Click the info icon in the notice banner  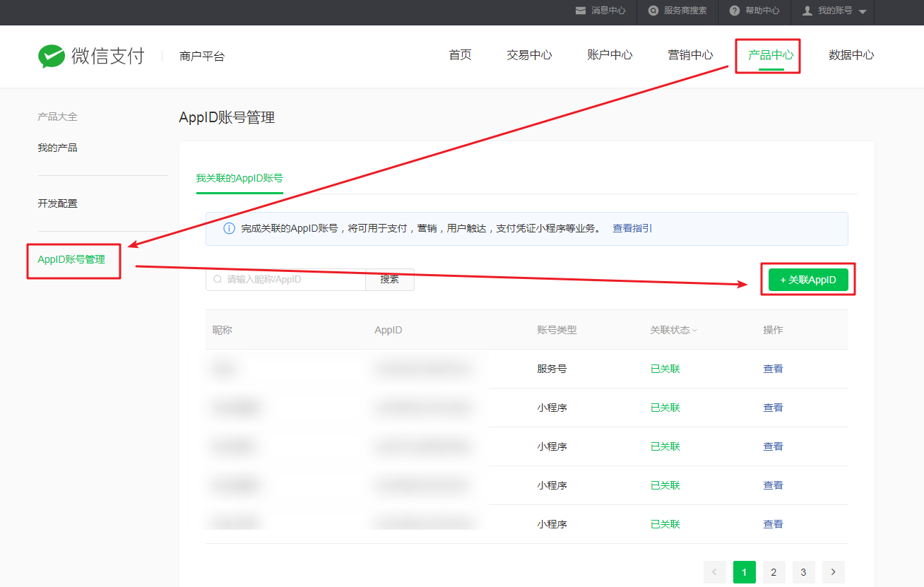[x=229, y=229]
